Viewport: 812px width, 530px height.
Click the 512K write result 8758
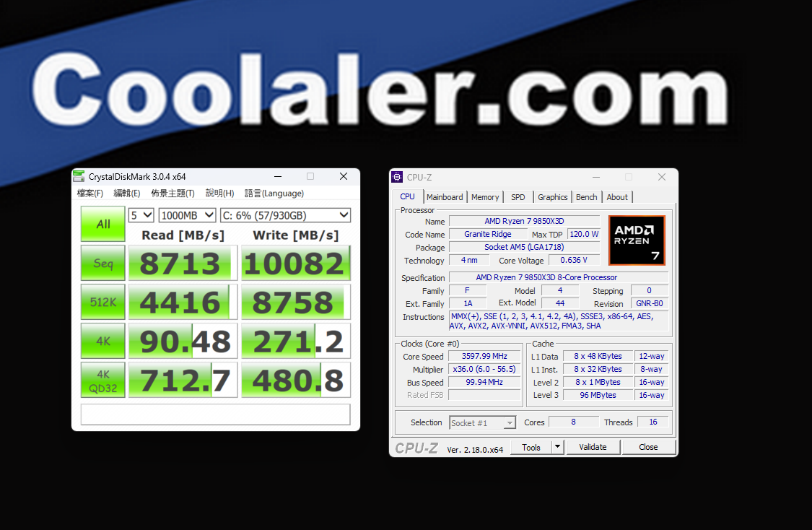pyautogui.click(x=296, y=302)
